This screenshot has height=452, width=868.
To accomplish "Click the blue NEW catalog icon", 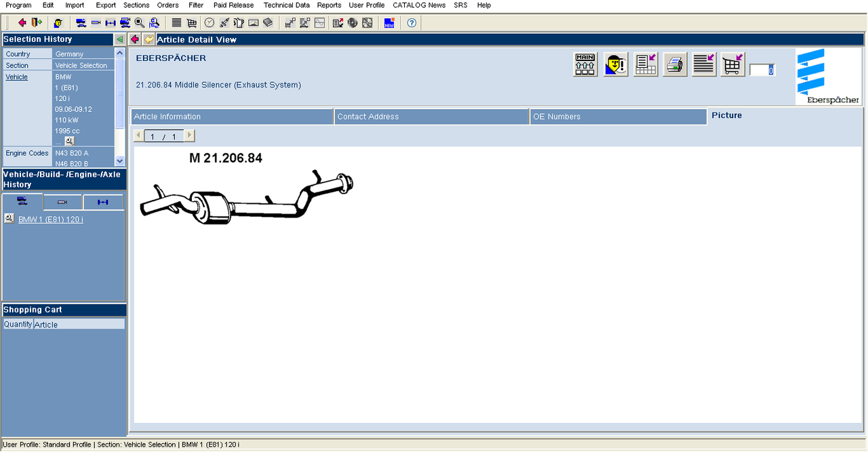I will point(389,22).
